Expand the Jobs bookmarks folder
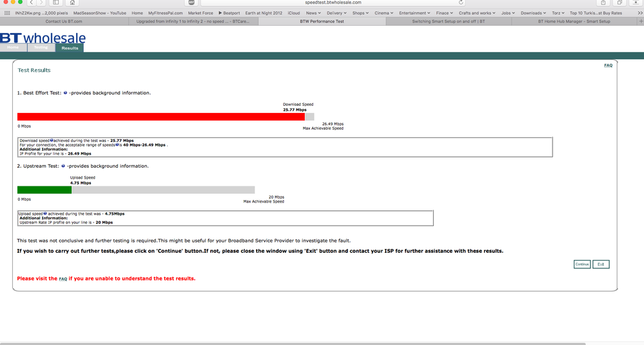Screen dimensions: 644x345 pos(508,13)
